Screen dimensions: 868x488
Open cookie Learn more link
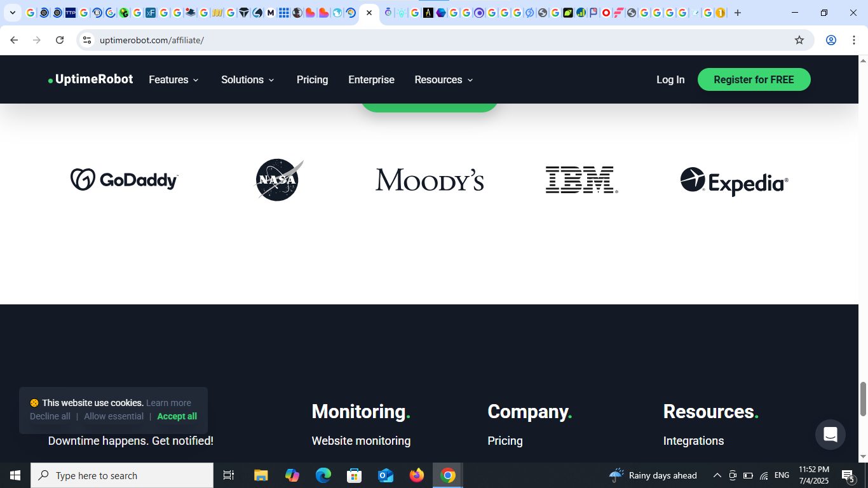[168, 403]
